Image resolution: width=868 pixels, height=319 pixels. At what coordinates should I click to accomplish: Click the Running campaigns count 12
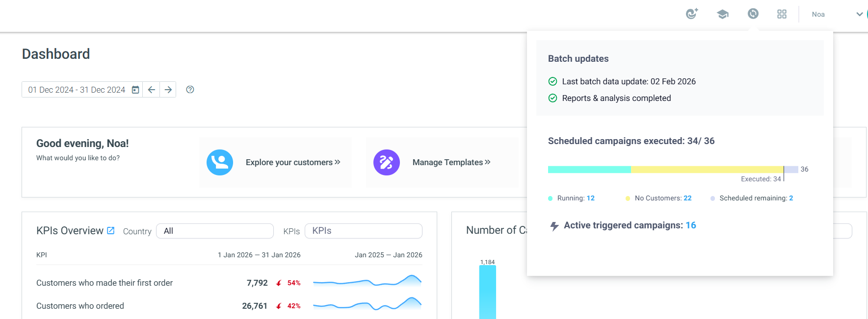[591, 198]
